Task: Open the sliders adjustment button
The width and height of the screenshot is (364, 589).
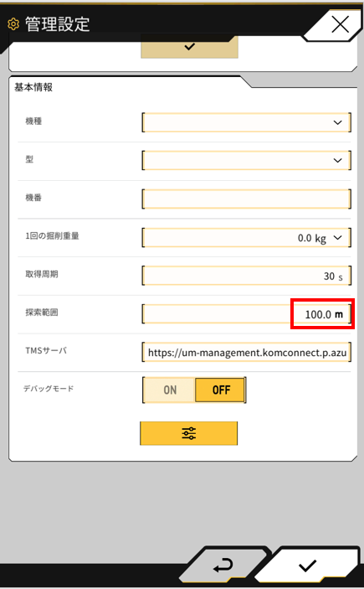Action: [189, 433]
